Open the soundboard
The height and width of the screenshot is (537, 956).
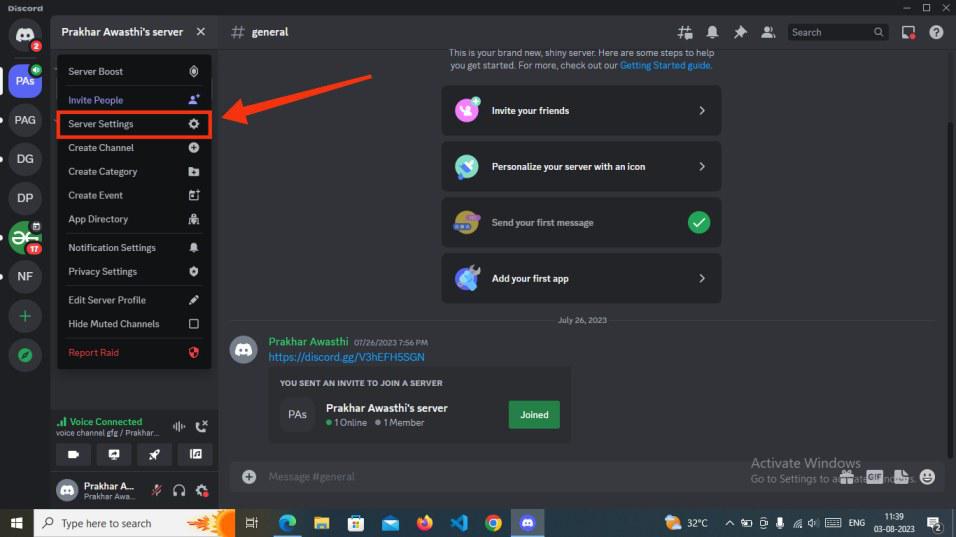click(x=195, y=454)
